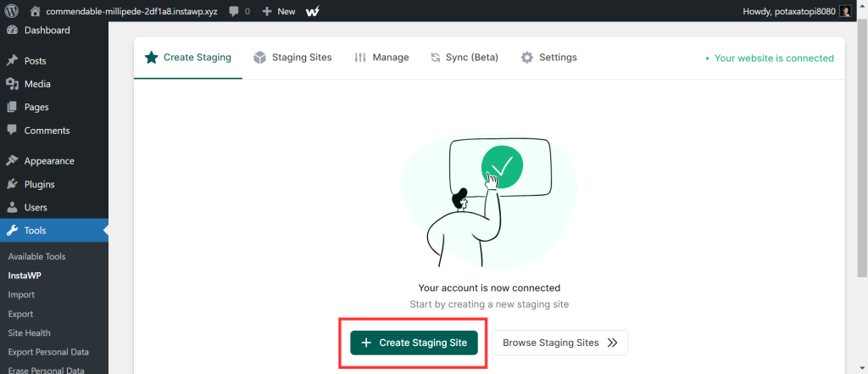
Task: Click the user avatar next to Howdy
Action: point(845,11)
